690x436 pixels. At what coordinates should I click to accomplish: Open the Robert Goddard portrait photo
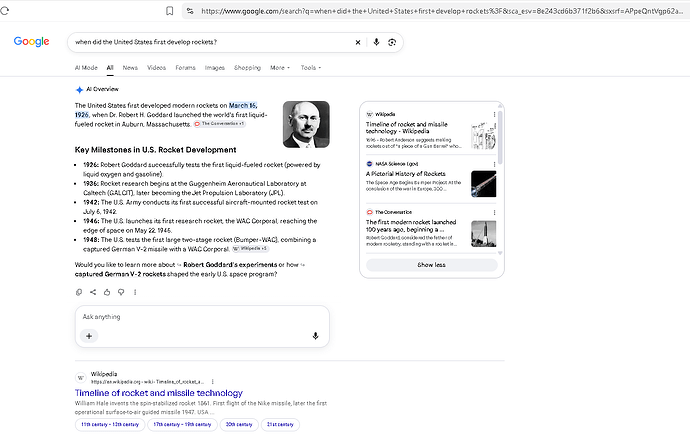306,125
